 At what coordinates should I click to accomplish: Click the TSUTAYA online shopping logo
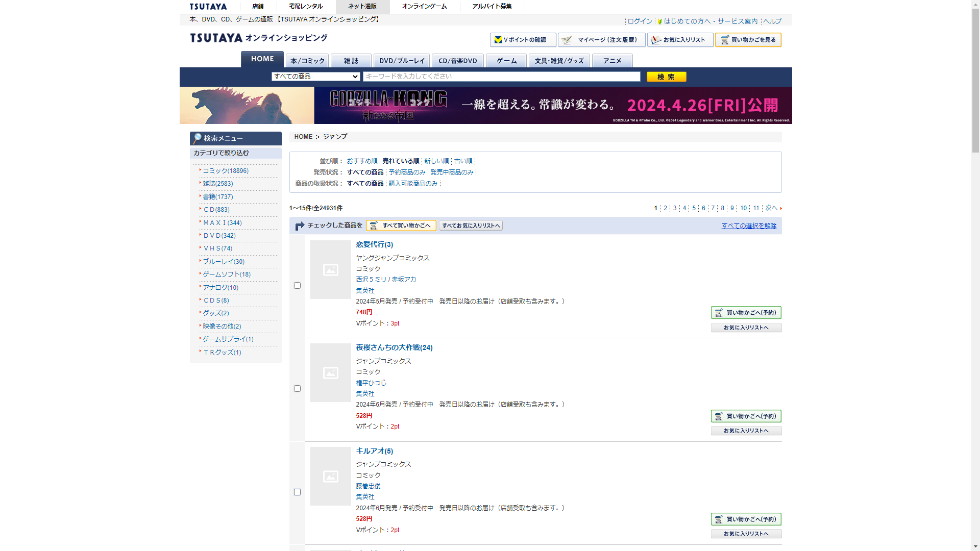259,38
